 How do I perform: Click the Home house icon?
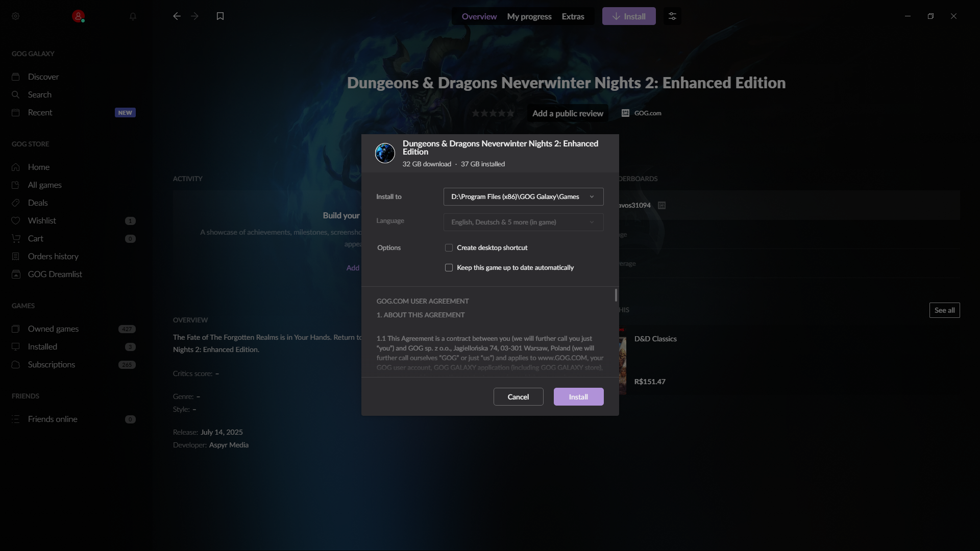click(x=16, y=167)
